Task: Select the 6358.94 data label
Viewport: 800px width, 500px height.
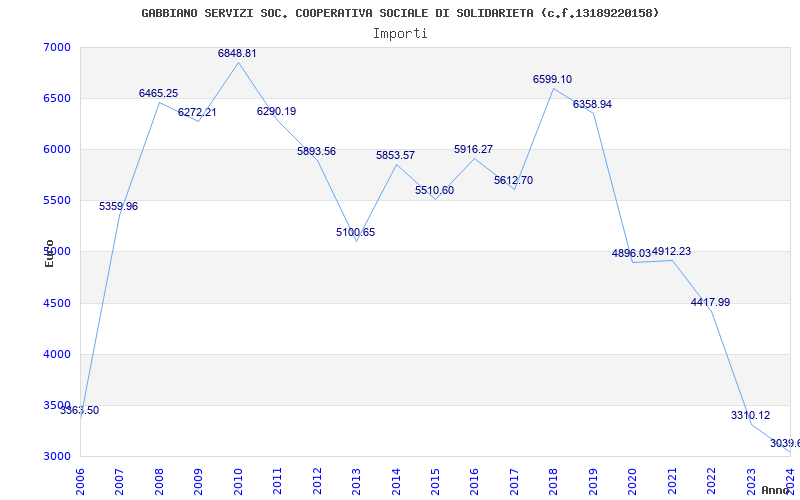Action: click(x=592, y=105)
